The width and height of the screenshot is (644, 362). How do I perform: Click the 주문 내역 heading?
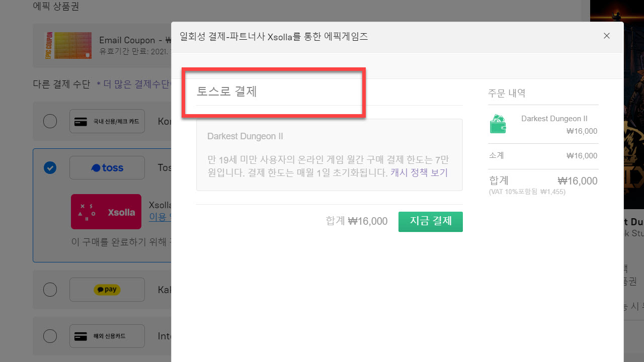[x=507, y=93]
